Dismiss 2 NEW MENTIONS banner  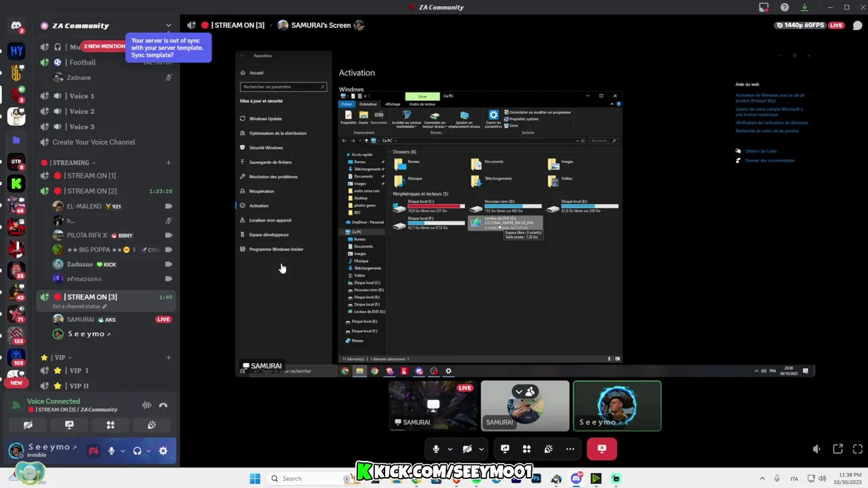pyautogui.click(x=104, y=46)
